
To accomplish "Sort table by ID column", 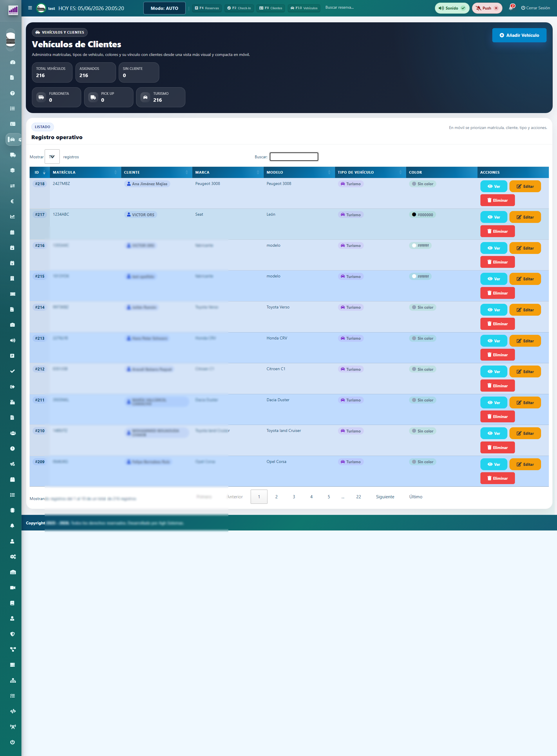I will [39, 172].
